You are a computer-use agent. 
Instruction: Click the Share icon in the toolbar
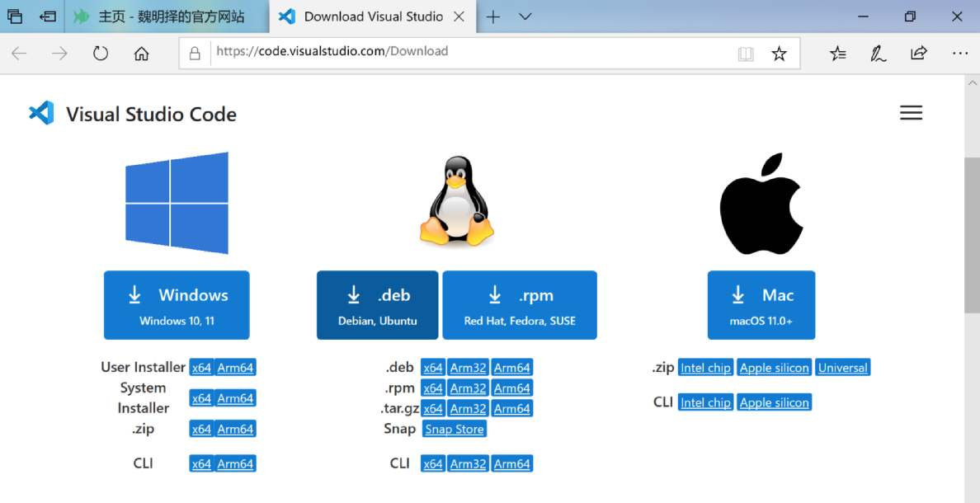[x=918, y=52]
